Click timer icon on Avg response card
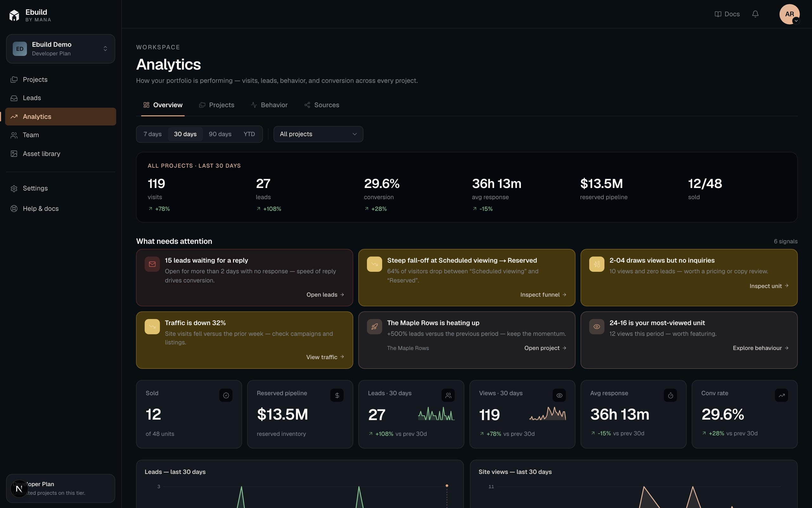The image size is (812, 508). 670,396
